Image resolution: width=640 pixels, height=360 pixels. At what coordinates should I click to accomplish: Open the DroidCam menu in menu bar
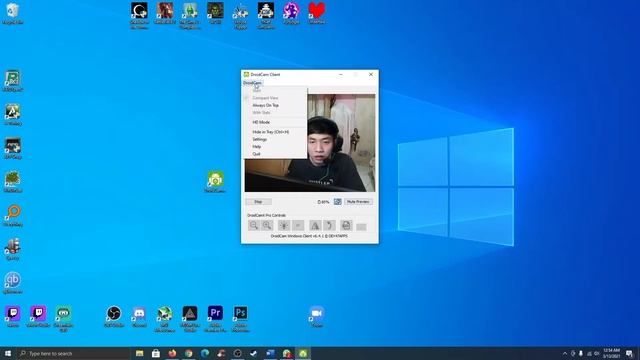252,83
